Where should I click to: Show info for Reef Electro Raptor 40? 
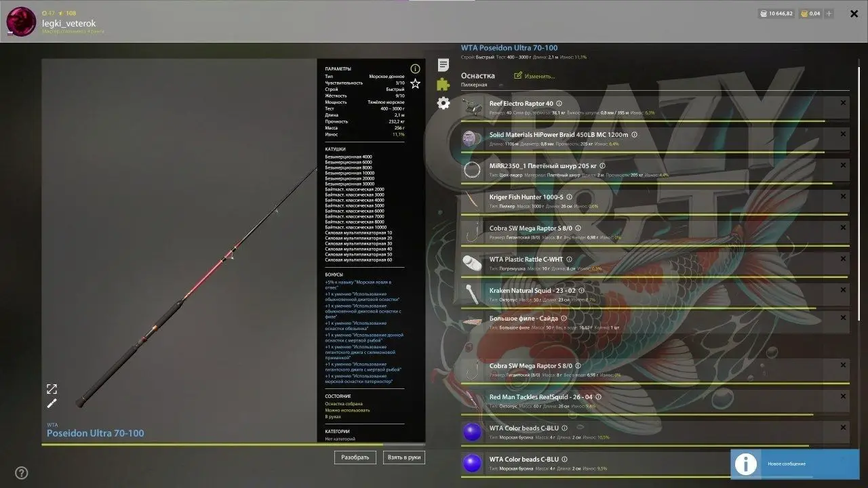(559, 104)
